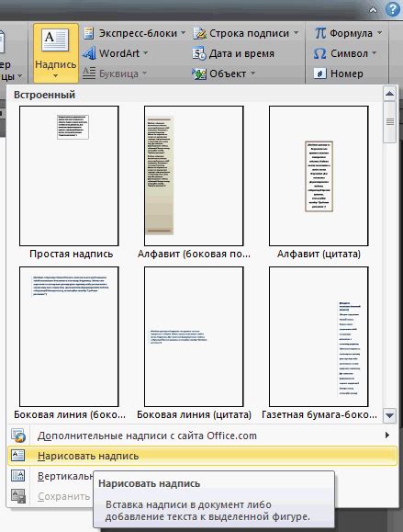Click the gallery scrollbar thumb
This screenshot has height=532, width=403.
coord(389,122)
